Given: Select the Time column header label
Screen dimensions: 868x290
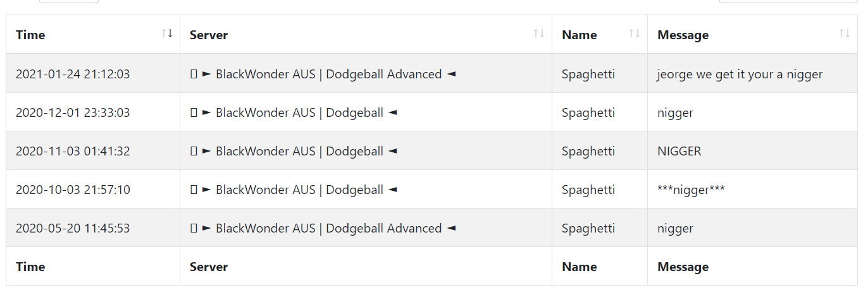Looking at the screenshot, I should point(30,35).
